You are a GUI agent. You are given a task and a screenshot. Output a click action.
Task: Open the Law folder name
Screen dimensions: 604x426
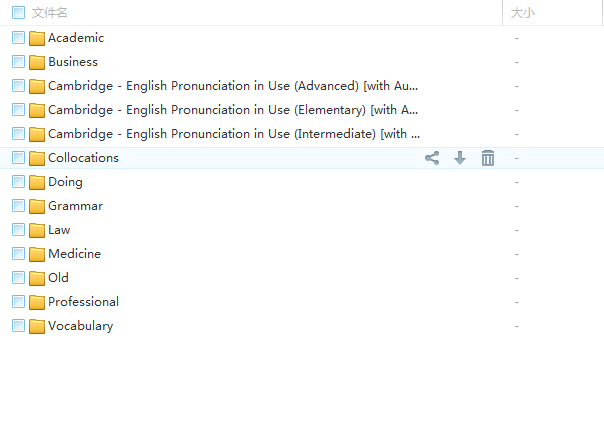tap(59, 230)
